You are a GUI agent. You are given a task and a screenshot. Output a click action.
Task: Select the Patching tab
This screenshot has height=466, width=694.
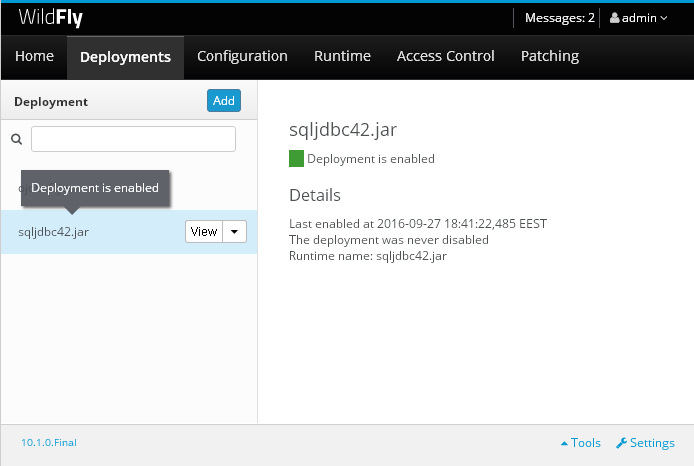(550, 56)
